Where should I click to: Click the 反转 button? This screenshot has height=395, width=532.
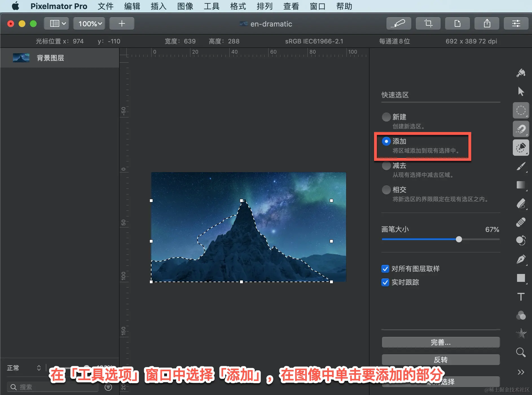[441, 360]
